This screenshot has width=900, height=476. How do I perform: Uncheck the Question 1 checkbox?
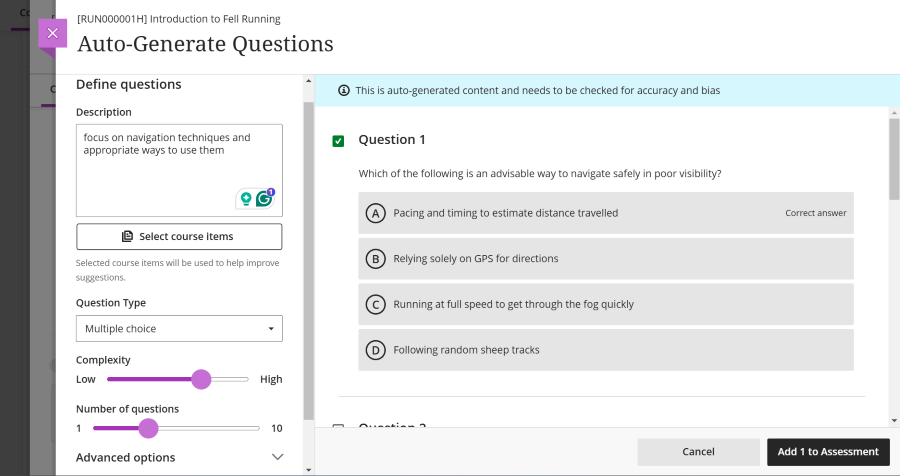tap(338, 141)
